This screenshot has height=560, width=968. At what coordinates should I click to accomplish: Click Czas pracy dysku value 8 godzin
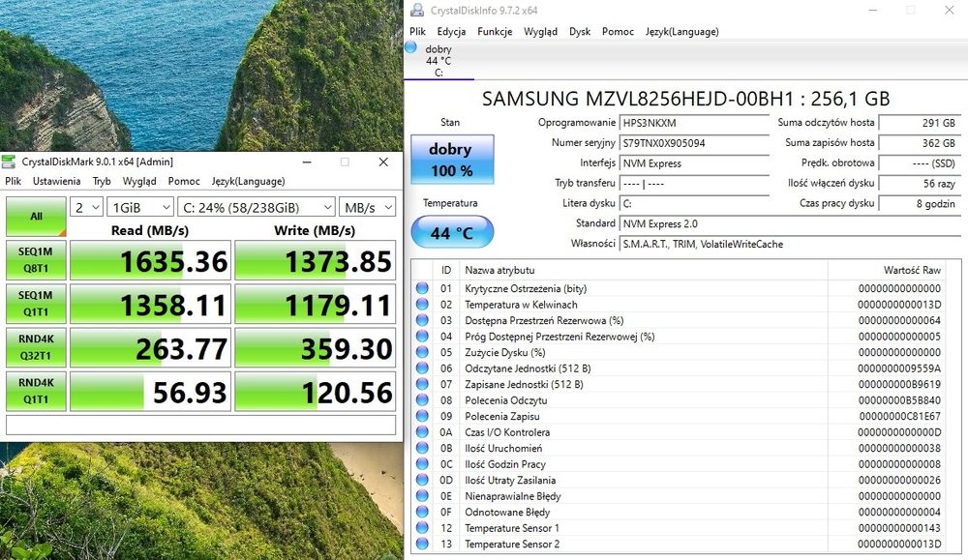click(920, 203)
